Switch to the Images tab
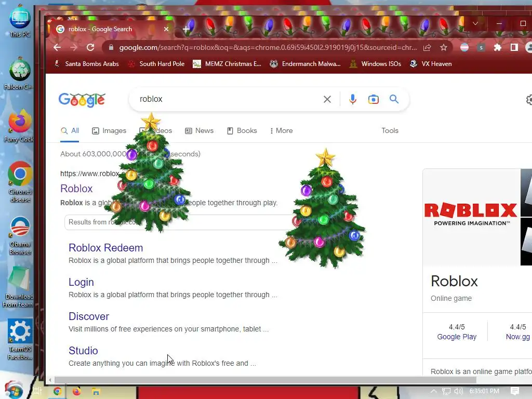The width and height of the screenshot is (532, 399). coord(109,130)
